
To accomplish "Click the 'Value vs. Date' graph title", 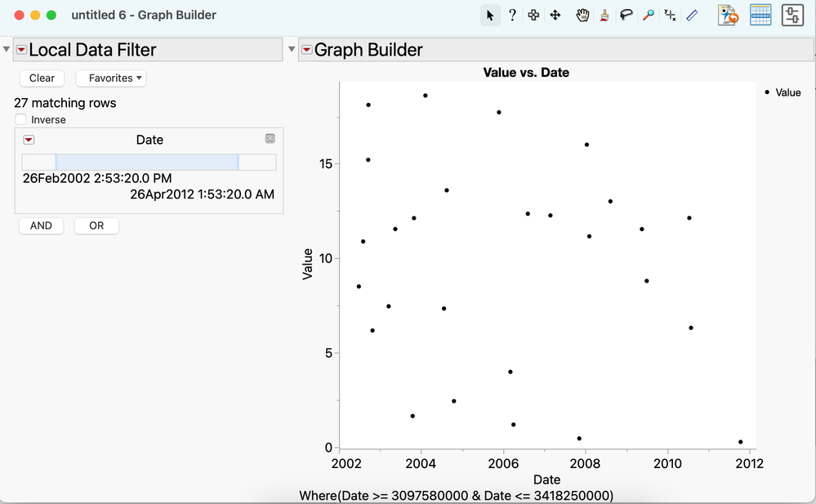I will coord(526,73).
